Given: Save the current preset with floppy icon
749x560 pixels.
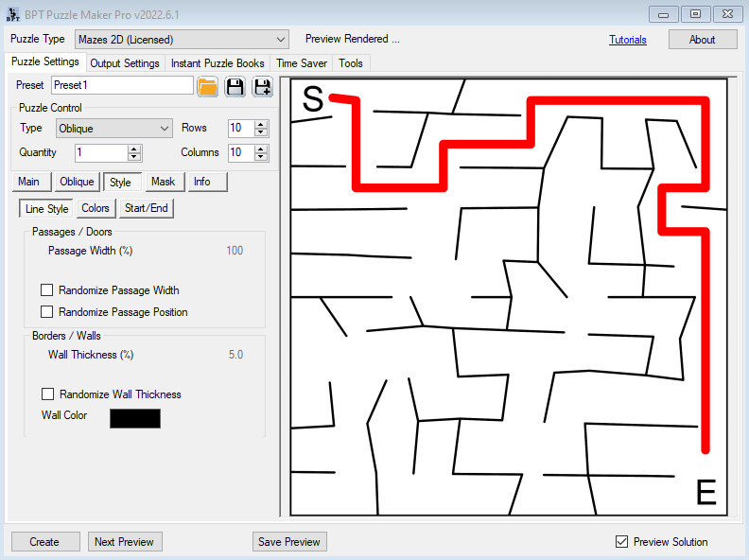Looking at the screenshot, I should pyautogui.click(x=235, y=86).
